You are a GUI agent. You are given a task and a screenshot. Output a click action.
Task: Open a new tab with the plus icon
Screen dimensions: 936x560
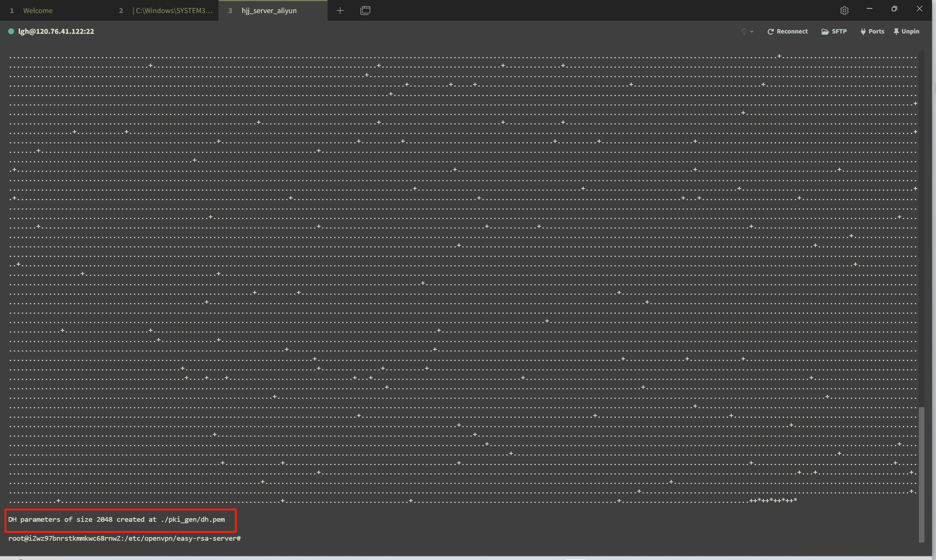pyautogui.click(x=340, y=11)
